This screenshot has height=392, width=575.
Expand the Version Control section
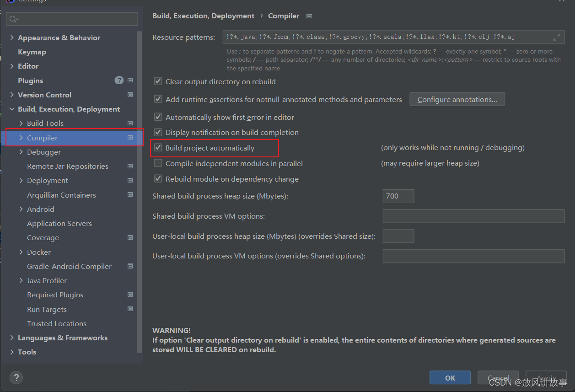point(12,95)
